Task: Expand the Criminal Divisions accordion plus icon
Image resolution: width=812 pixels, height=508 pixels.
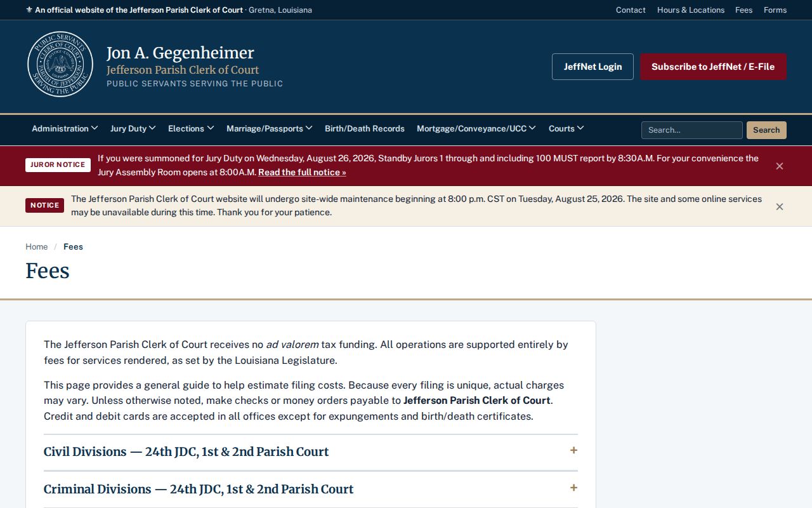Action: tap(573, 488)
